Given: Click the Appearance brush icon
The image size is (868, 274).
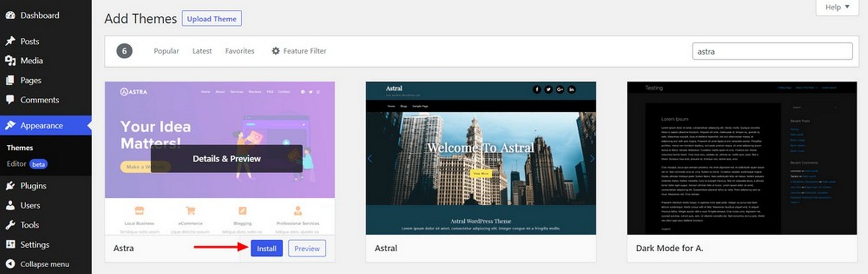Looking at the screenshot, I should tap(10, 125).
